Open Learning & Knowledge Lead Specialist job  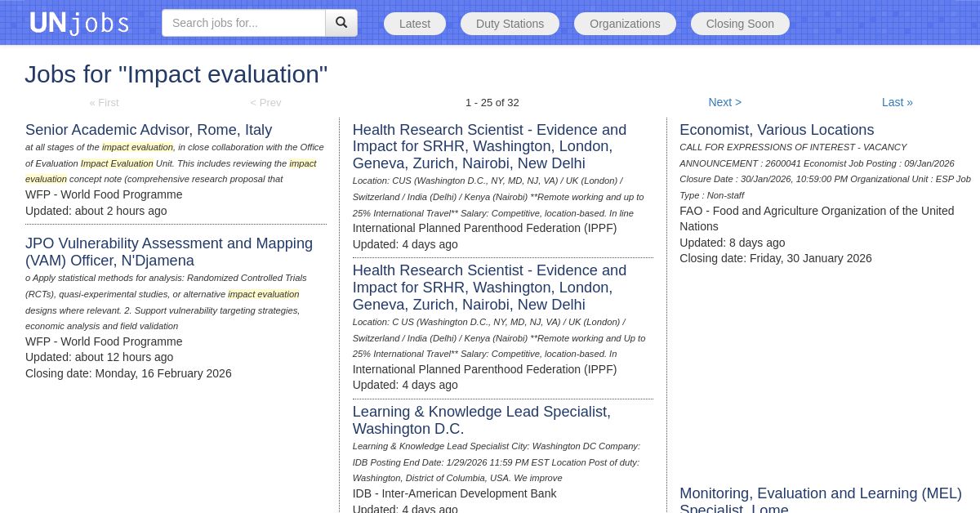[481, 420]
